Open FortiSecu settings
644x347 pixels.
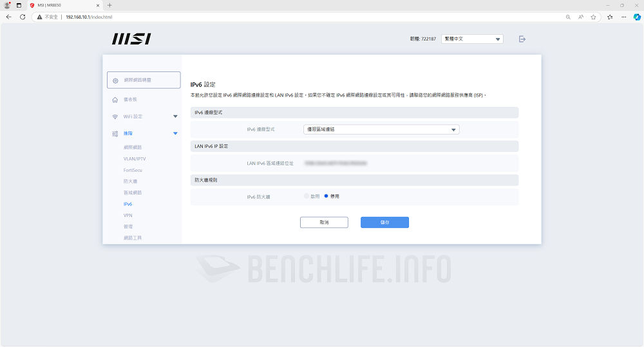click(133, 170)
